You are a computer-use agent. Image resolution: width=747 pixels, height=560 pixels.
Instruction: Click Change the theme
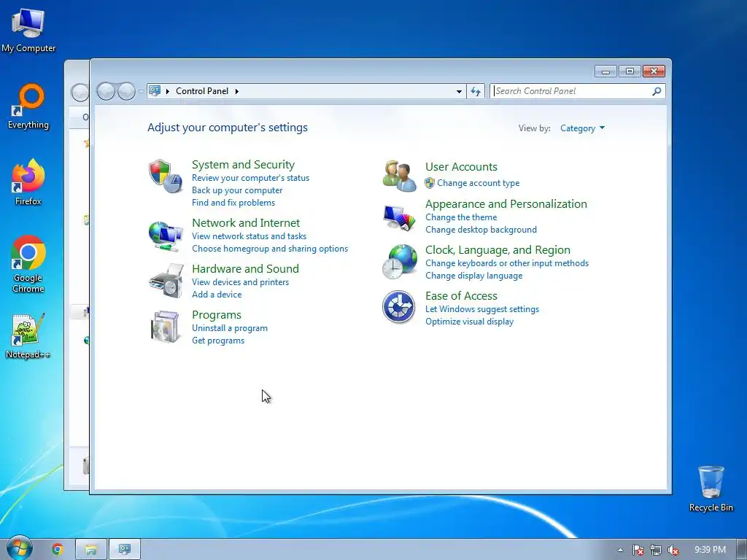[x=461, y=217]
